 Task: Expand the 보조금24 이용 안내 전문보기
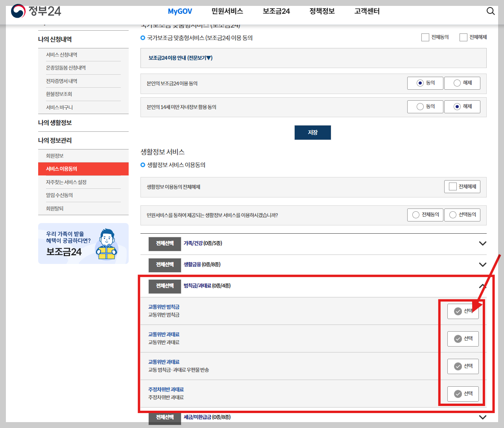[x=181, y=58]
